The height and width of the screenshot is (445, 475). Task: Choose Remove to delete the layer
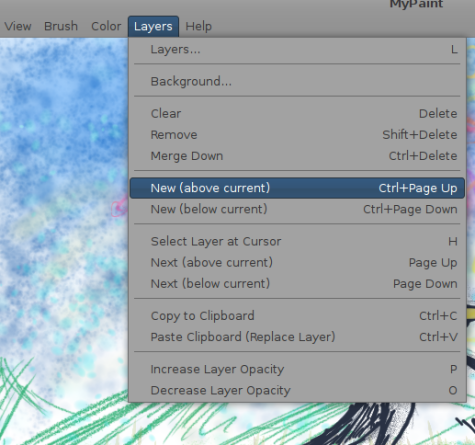click(297, 135)
